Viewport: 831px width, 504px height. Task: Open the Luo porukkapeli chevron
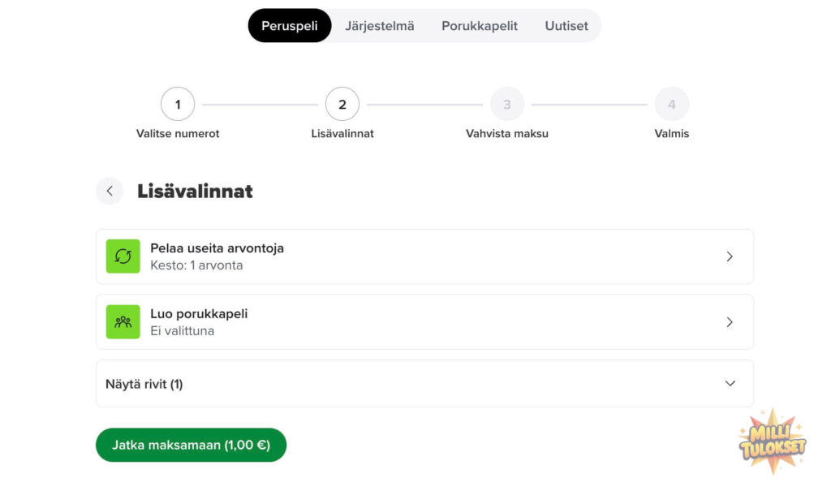click(x=729, y=321)
